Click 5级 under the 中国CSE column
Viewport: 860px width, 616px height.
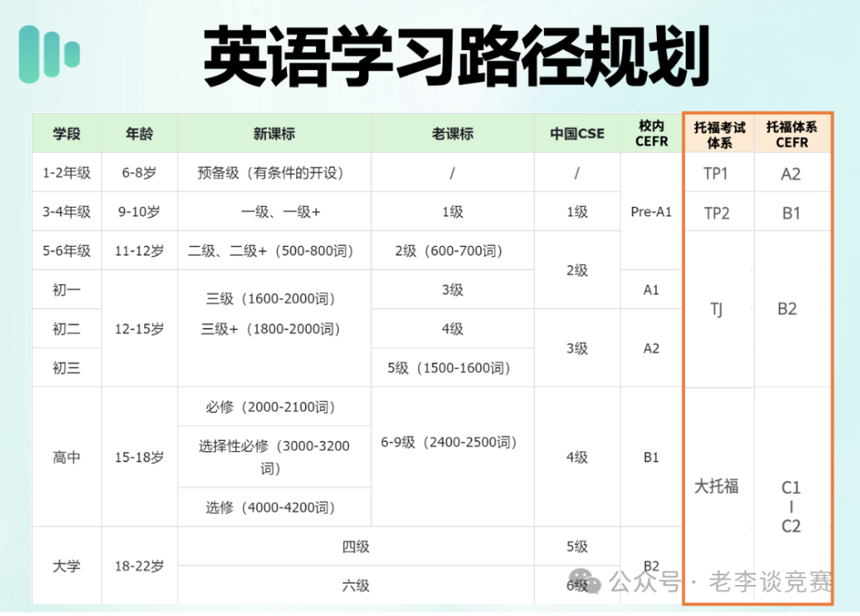577,546
